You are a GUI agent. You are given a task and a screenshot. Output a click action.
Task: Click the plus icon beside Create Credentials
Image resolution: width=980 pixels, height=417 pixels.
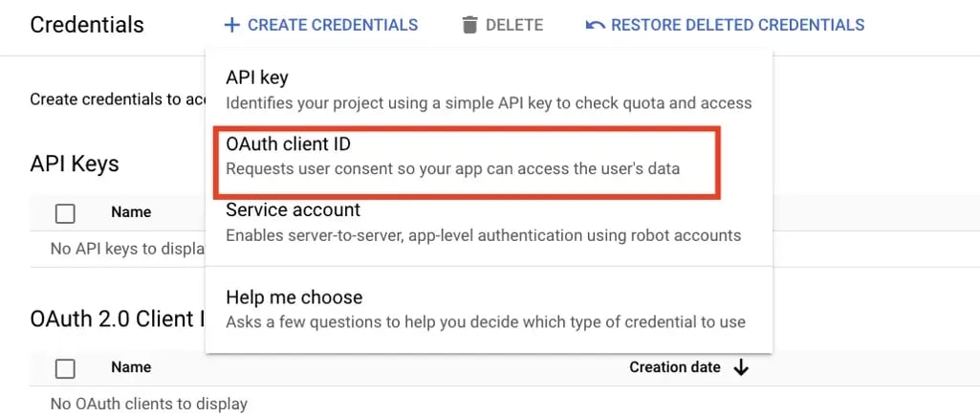[232, 25]
